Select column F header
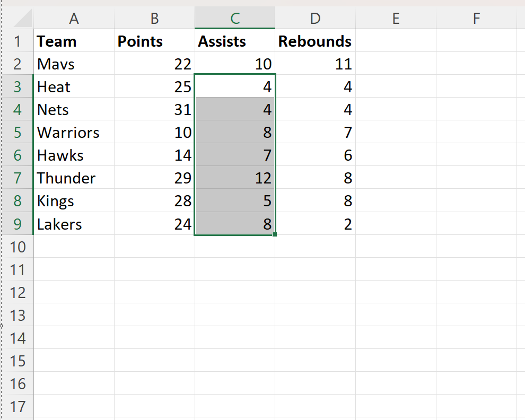The image size is (525, 420). pyautogui.click(x=476, y=18)
